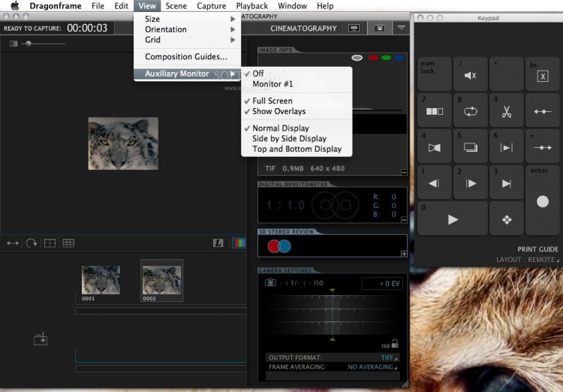Image resolution: width=563 pixels, height=392 pixels.
Task: Open the Capture menu in menu bar
Action: (211, 6)
